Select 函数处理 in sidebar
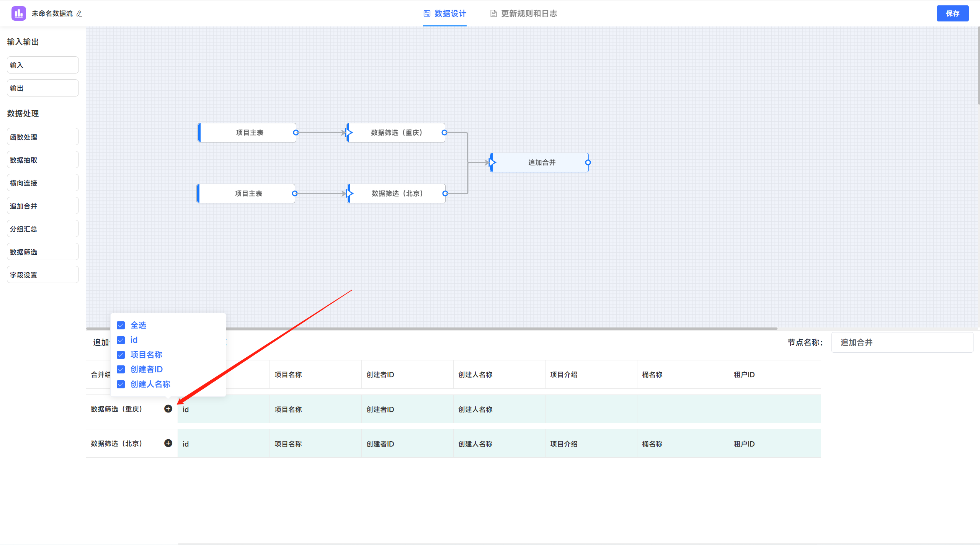The width and height of the screenshot is (980, 545). [x=43, y=137]
